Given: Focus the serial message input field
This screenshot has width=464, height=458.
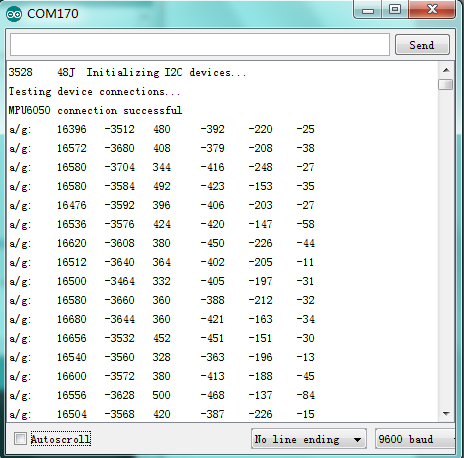Looking at the screenshot, I should (200, 44).
